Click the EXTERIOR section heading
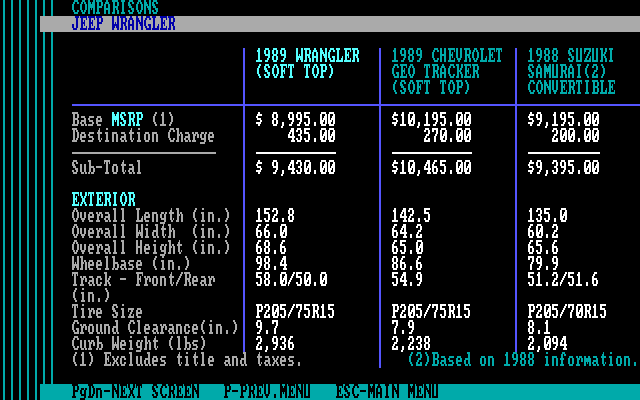This screenshot has width=640, height=400. pos(104,200)
